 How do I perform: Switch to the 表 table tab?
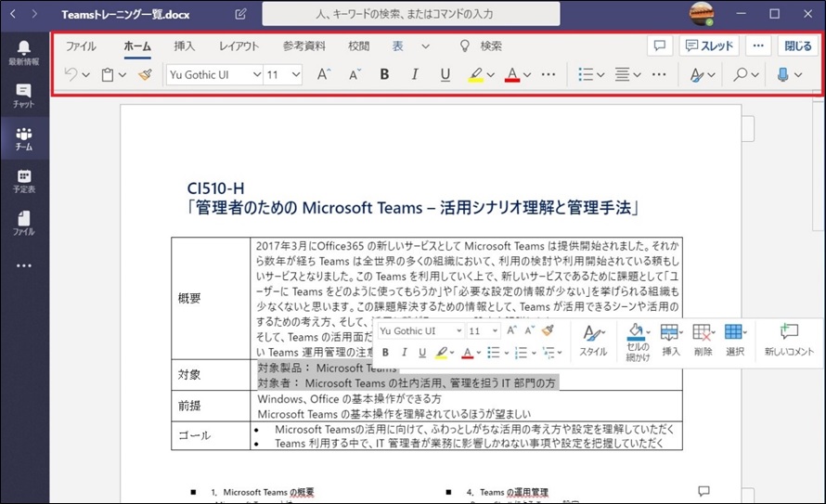pyautogui.click(x=398, y=46)
